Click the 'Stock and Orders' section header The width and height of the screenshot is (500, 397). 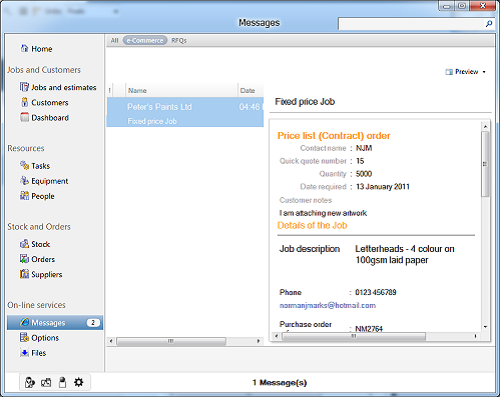pyautogui.click(x=39, y=227)
